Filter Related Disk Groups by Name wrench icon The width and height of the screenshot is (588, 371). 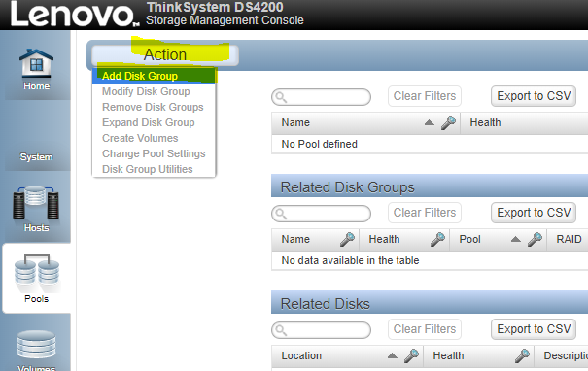pos(347,239)
